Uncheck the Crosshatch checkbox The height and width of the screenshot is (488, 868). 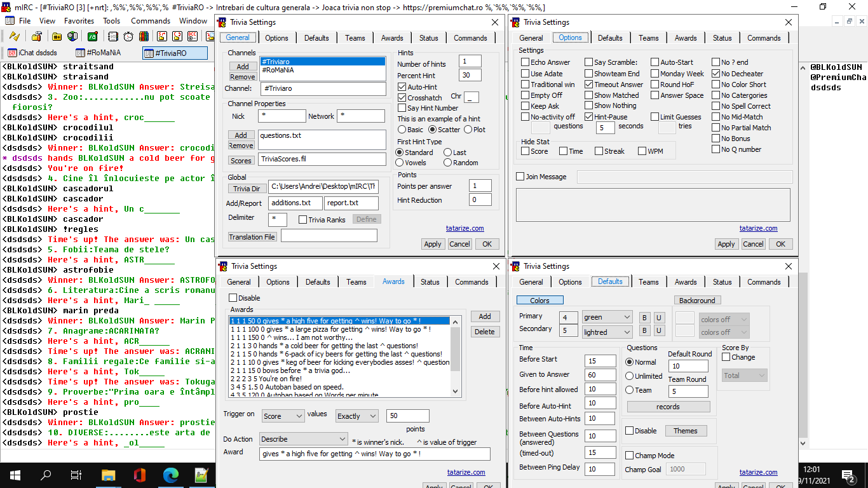tap(402, 98)
